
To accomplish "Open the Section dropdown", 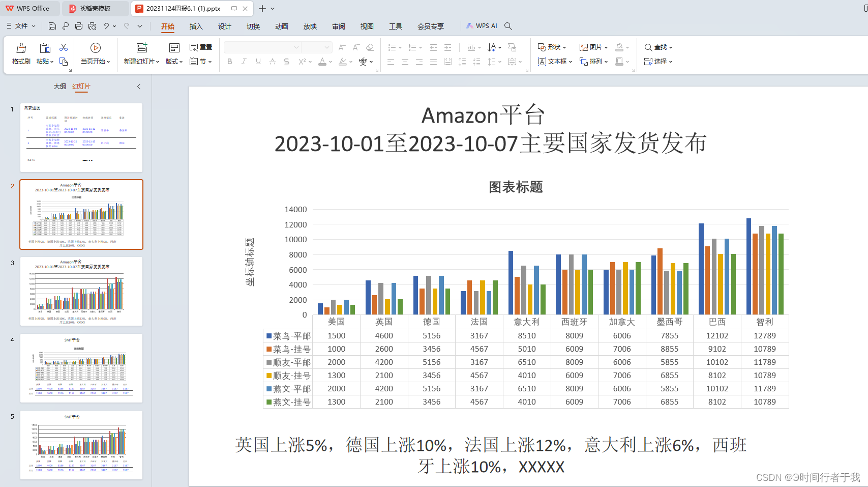I will [x=201, y=62].
